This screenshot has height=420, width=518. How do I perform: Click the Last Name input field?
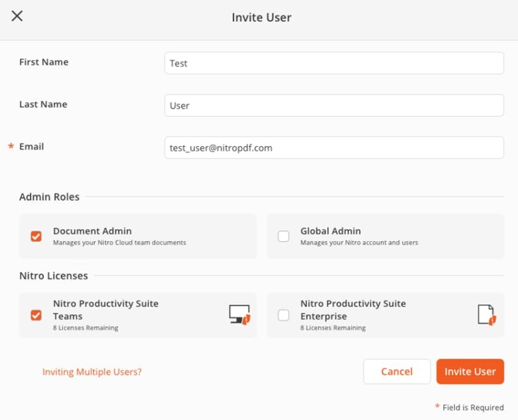(334, 105)
